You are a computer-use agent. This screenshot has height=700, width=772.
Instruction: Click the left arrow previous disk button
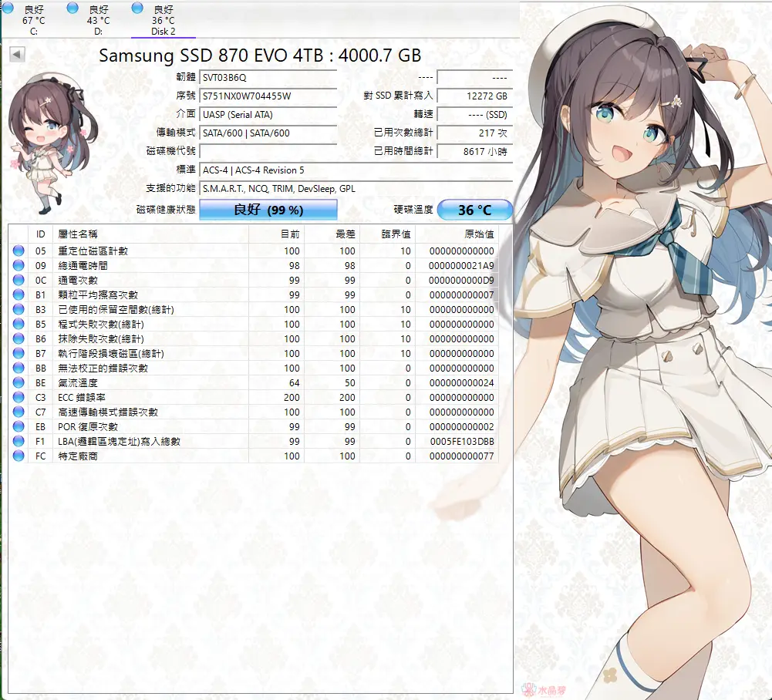17,54
